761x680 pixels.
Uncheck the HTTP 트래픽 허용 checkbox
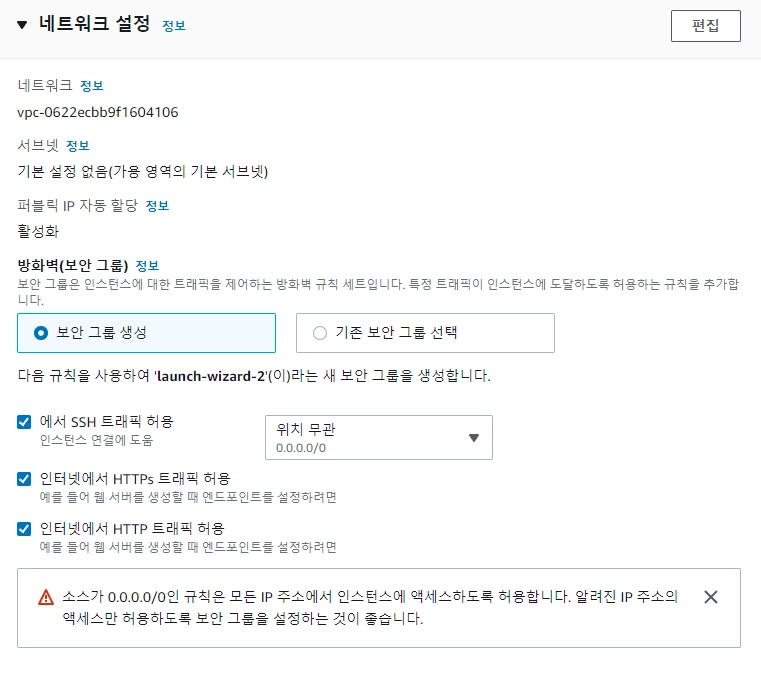(24, 528)
